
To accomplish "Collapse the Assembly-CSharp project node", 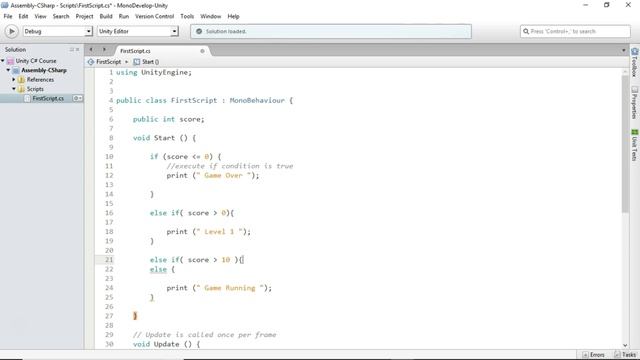I will pos(8,70).
